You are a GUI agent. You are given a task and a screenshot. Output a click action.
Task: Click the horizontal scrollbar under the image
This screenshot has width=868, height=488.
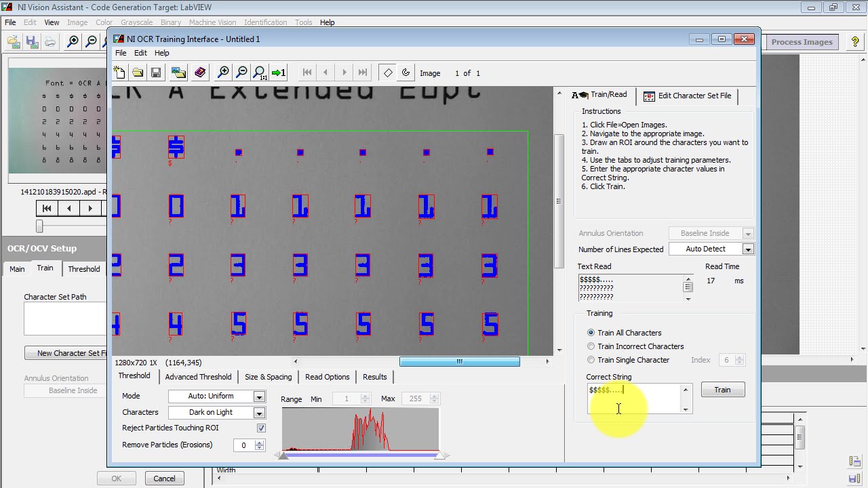coord(460,362)
